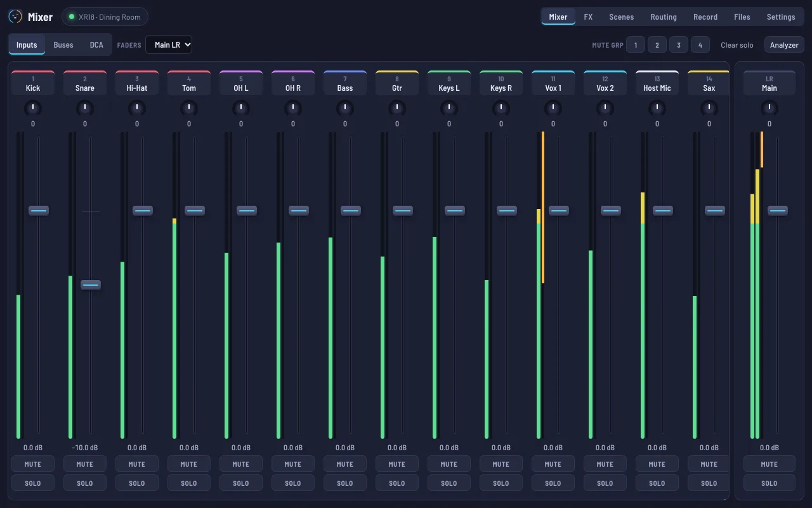Show the Buses view
This screenshot has width=812, height=508.
tap(63, 45)
